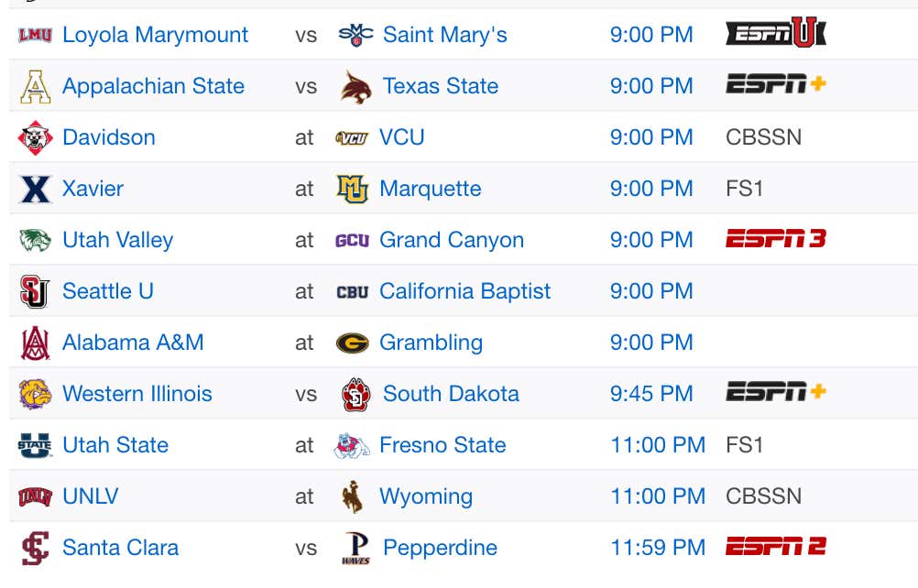Click the red ESPN3 network logo

coord(776,239)
